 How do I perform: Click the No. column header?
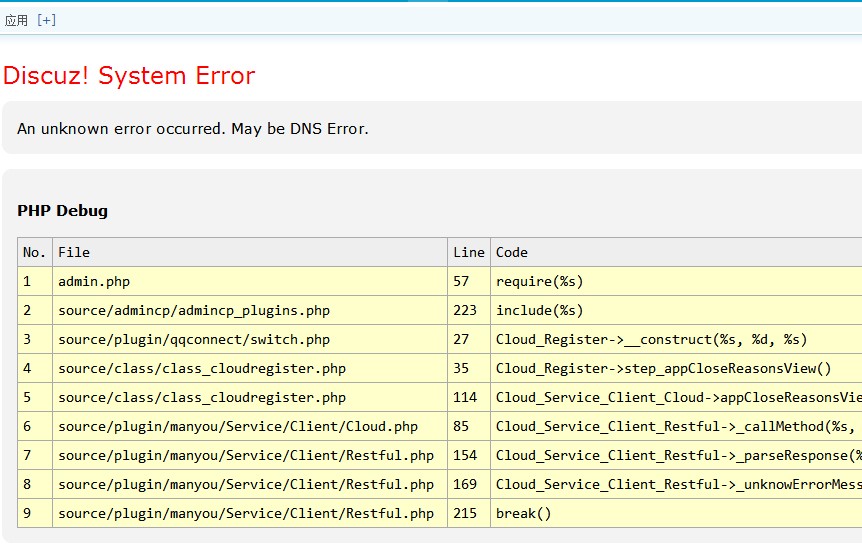[35, 252]
